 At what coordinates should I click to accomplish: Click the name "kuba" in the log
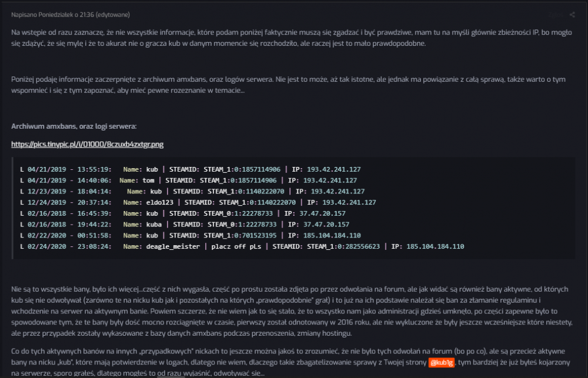pos(153,224)
